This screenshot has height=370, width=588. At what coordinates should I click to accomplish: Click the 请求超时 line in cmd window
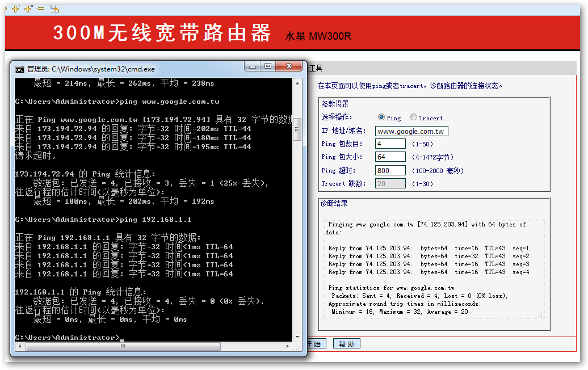pos(36,156)
